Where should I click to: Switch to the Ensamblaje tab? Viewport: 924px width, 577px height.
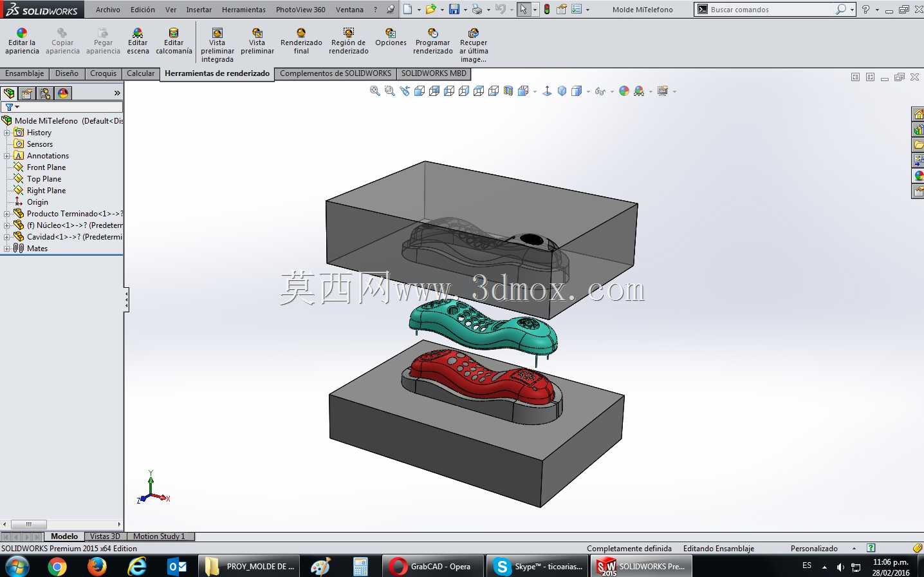coord(24,73)
